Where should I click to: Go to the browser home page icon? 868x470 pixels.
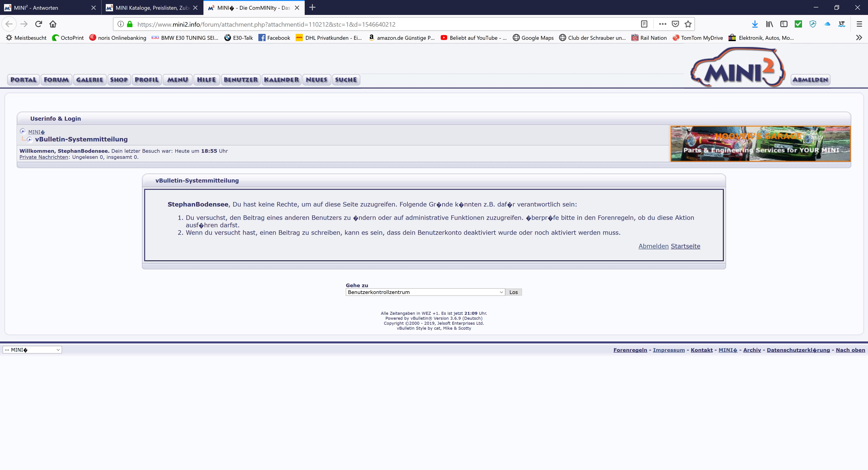point(53,24)
